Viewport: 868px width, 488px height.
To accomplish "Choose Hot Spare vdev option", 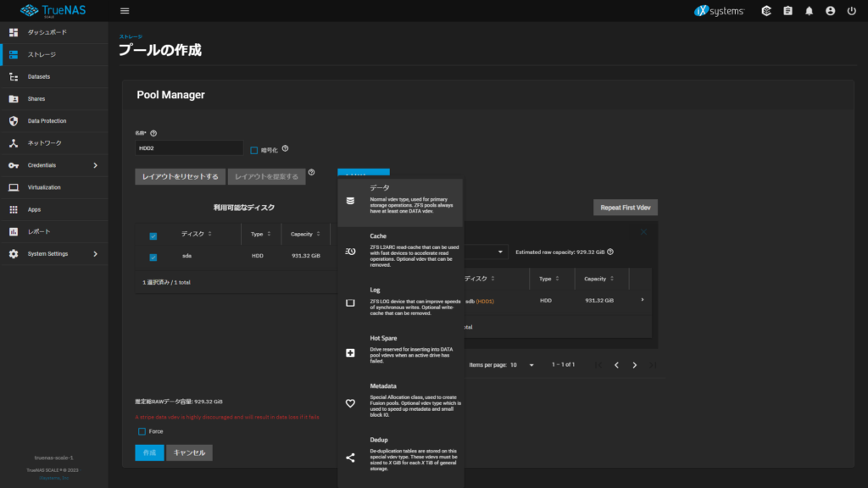I will click(x=400, y=350).
